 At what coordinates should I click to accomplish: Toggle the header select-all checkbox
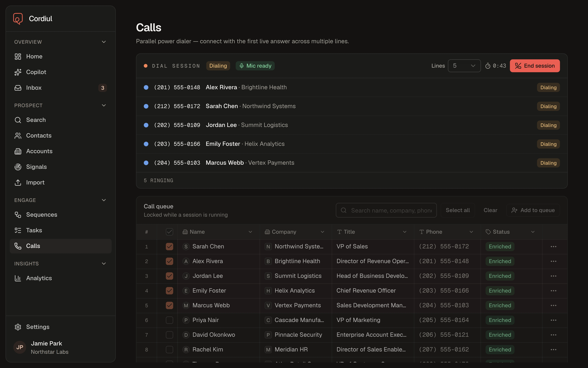pos(169,232)
